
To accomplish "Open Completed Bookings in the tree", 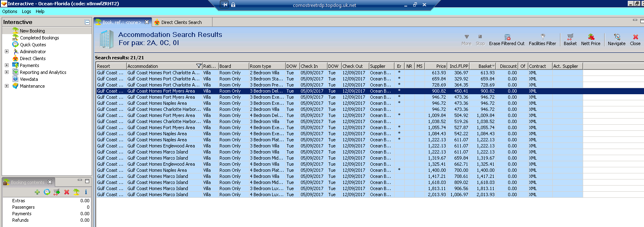I will pyautogui.click(x=39, y=38).
